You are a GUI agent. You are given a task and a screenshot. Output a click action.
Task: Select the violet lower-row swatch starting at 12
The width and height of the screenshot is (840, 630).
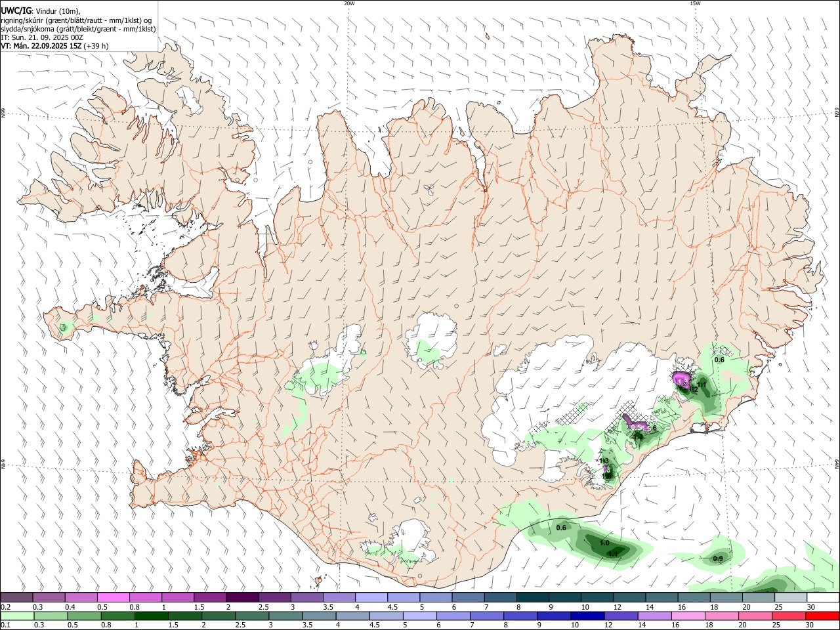(621, 616)
